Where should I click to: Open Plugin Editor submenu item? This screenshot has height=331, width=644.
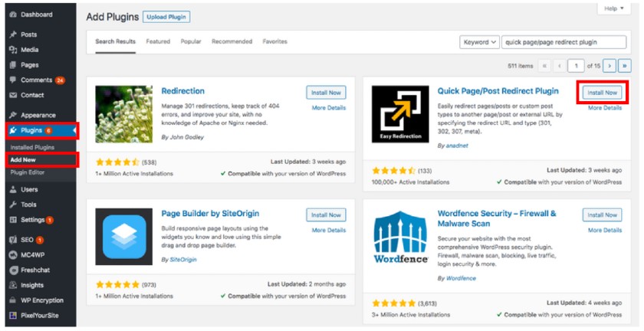[x=27, y=172]
